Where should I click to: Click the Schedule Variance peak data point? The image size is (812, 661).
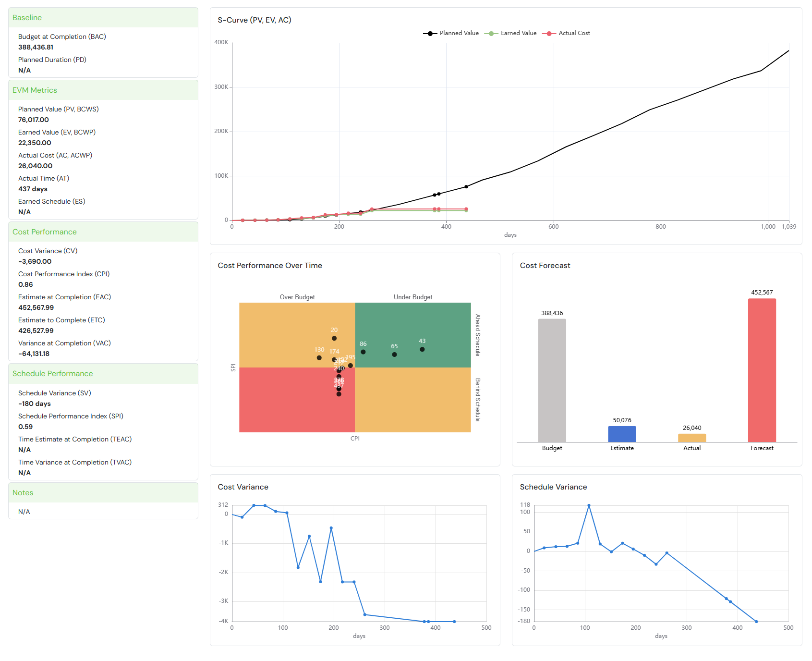point(589,505)
